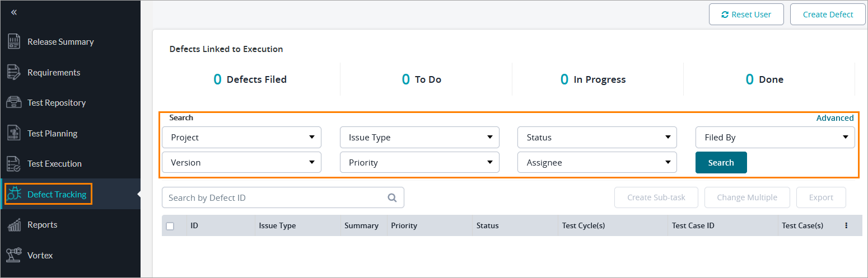868x278 pixels.
Task: Click the Search by Defect ID field
Action: pyautogui.click(x=274, y=197)
